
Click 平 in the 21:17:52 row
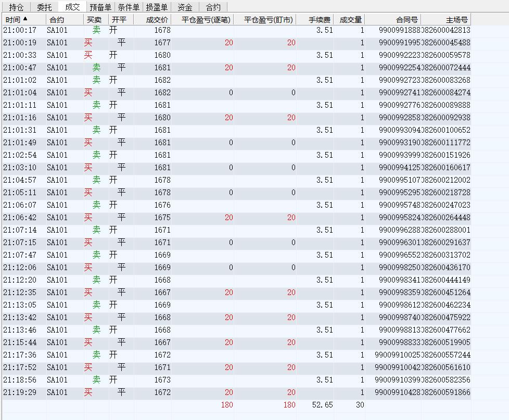(121, 367)
